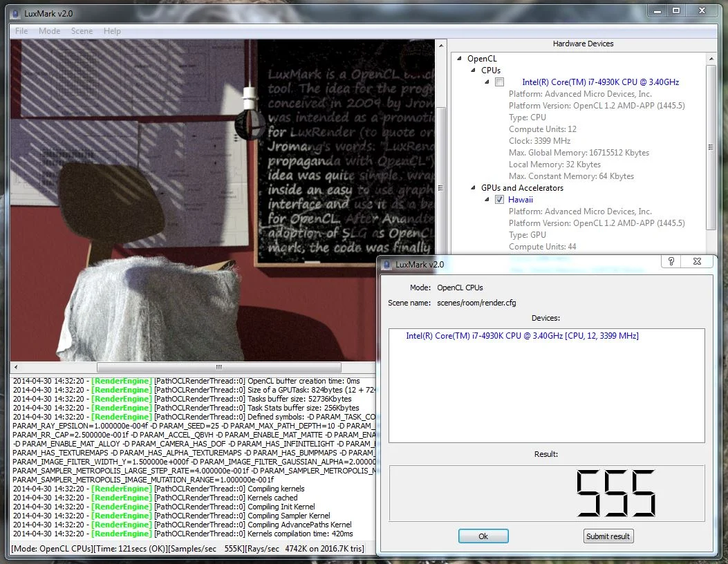Collapse the Intel Core i7-4930K details

(x=487, y=82)
